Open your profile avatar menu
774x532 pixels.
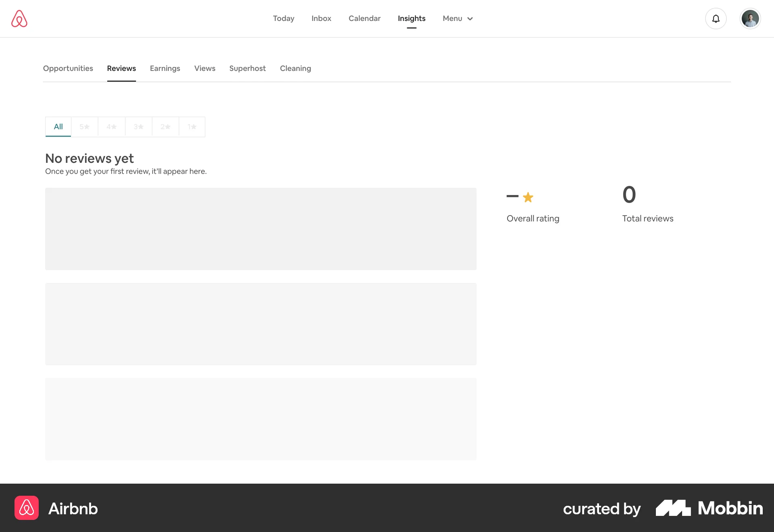coord(750,18)
